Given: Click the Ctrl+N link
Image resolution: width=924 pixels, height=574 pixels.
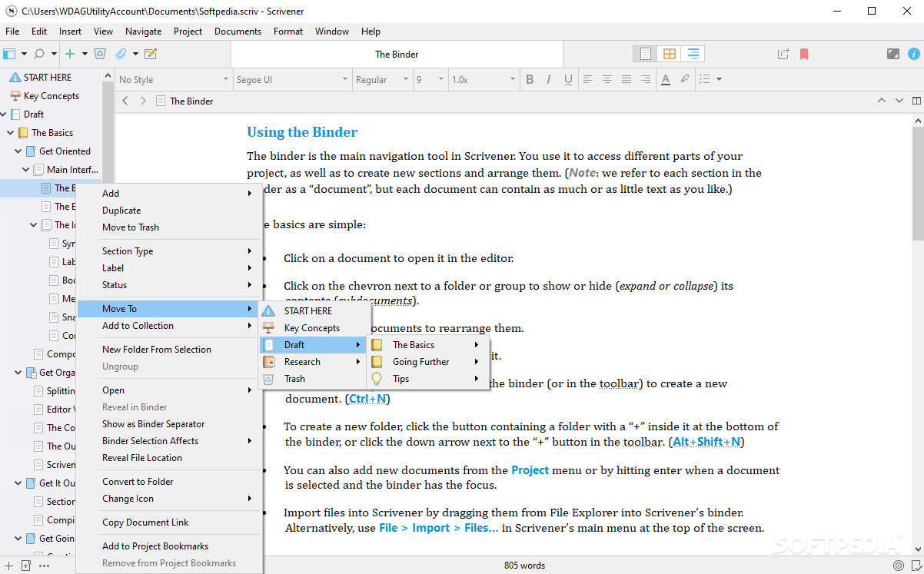Looking at the screenshot, I should tap(368, 399).
